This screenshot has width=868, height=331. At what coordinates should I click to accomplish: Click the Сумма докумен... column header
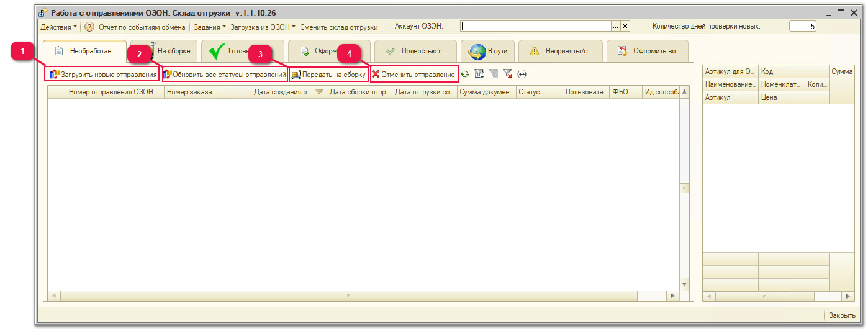tap(487, 92)
